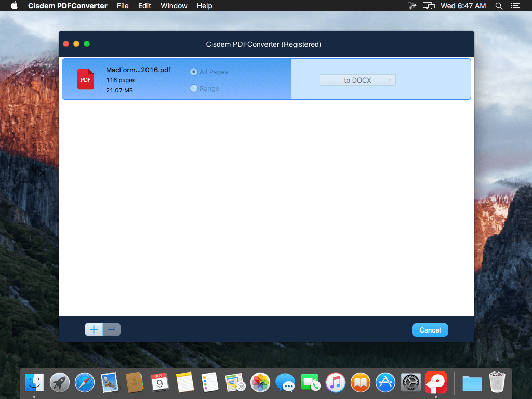This screenshot has width=532, height=399.
Task: Open Reminders from the Dock
Action: [x=210, y=382]
